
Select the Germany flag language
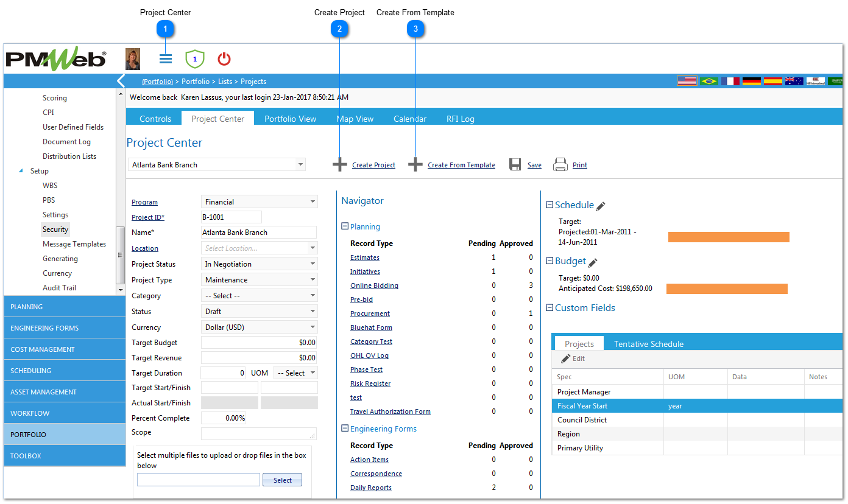click(751, 81)
